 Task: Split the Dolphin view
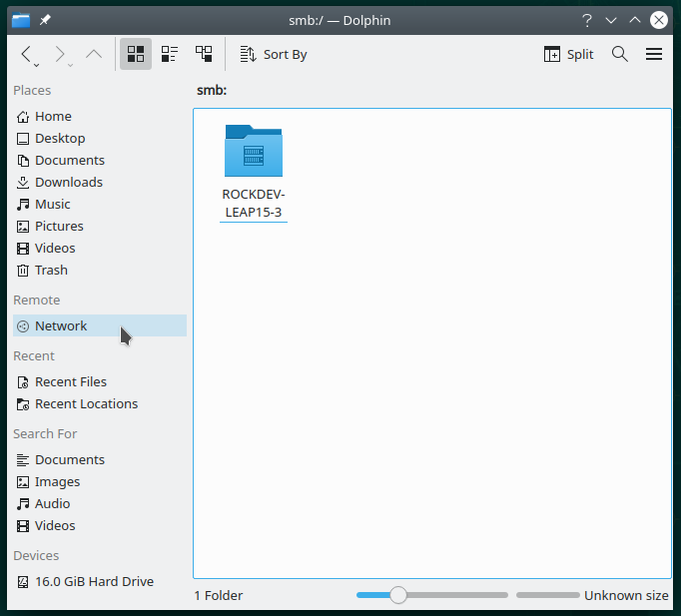tap(568, 54)
